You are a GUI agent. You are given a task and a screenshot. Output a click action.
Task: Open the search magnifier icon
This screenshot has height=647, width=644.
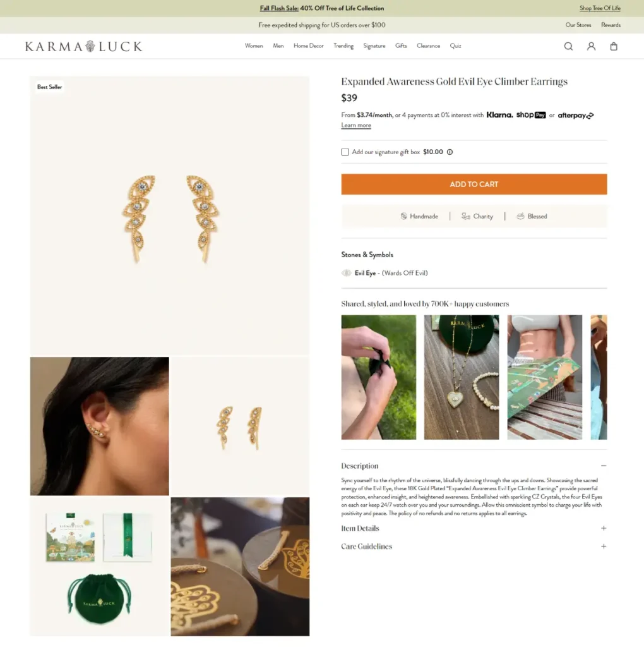[x=568, y=46]
